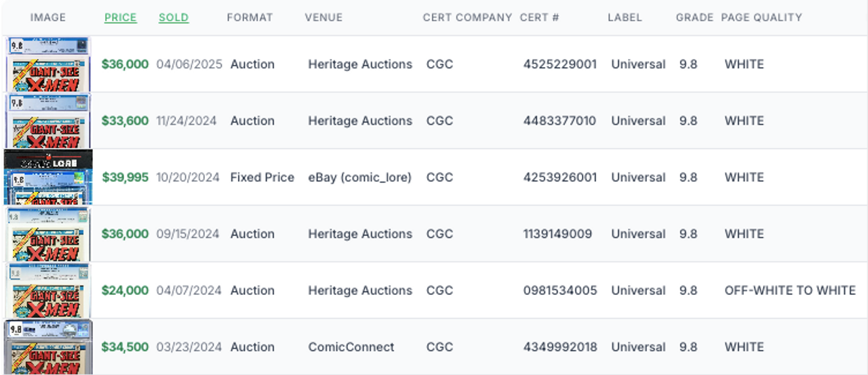The width and height of the screenshot is (868, 375).
Task: Click the FORMAT column header
Action: (x=250, y=18)
